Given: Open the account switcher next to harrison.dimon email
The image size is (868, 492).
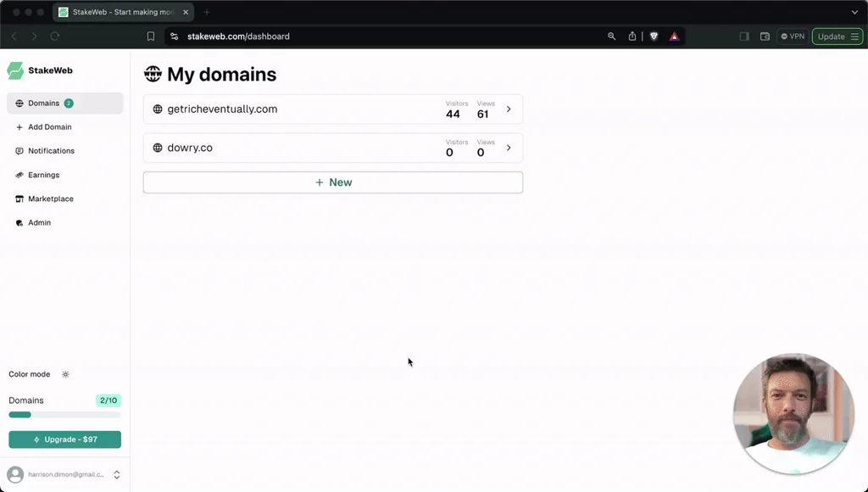Looking at the screenshot, I should pyautogui.click(x=117, y=474).
